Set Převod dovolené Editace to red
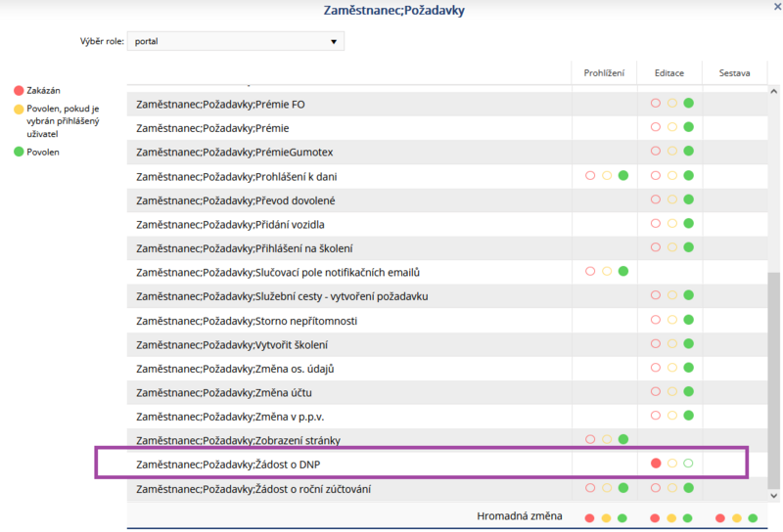Image resolution: width=783 pixels, height=532 pixels. [656, 199]
